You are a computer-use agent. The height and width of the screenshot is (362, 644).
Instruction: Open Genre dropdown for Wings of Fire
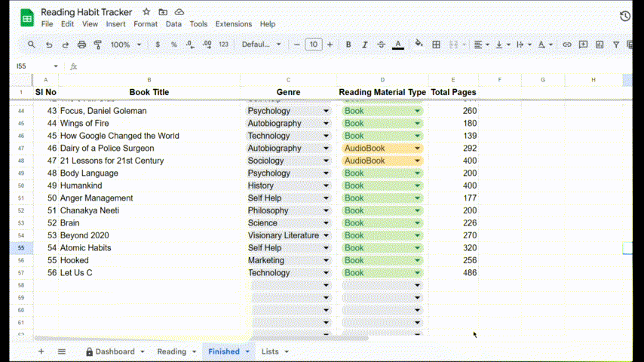click(326, 123)
